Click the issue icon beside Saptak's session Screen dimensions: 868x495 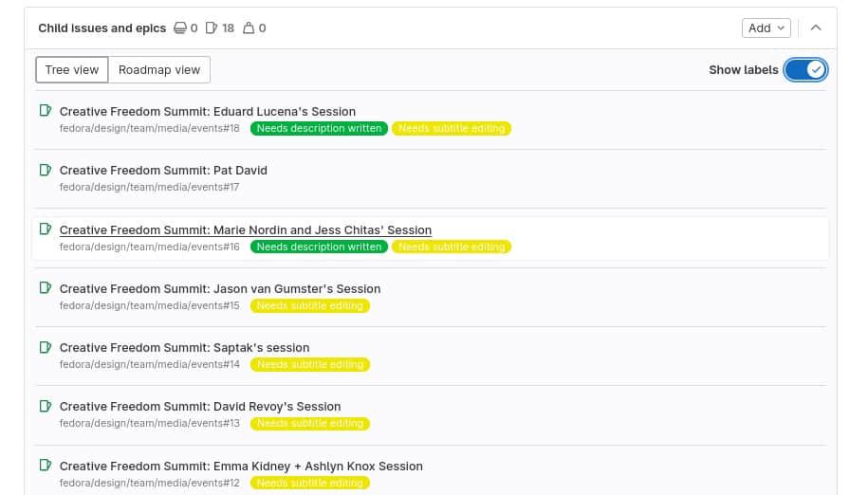(x=45, y=347)
